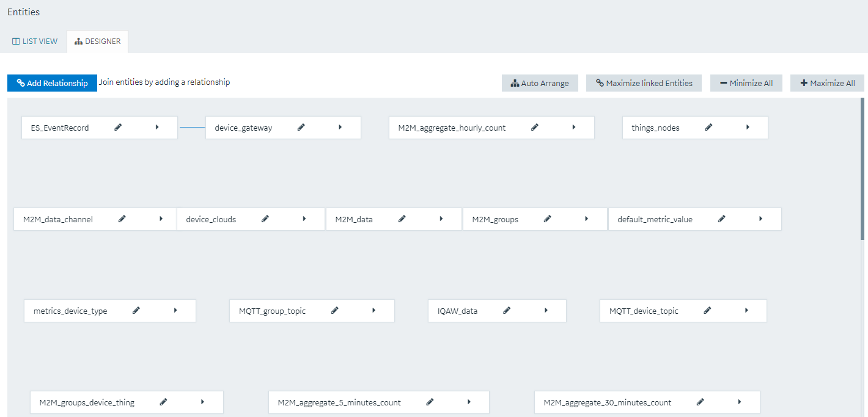Maximize All entities
Viewport: 868px width, 417px height.
pos(828,83)
